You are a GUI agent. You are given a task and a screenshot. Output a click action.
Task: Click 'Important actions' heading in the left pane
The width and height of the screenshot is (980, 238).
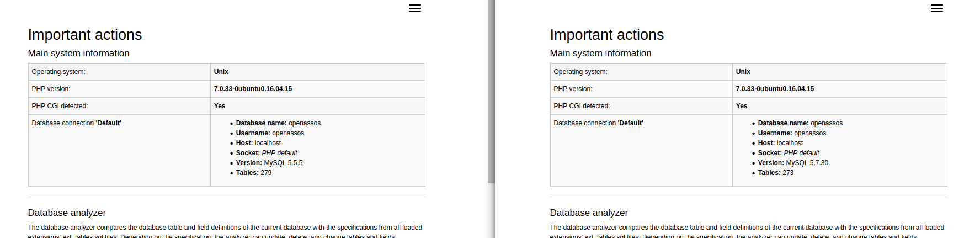[x=85, y=35]
